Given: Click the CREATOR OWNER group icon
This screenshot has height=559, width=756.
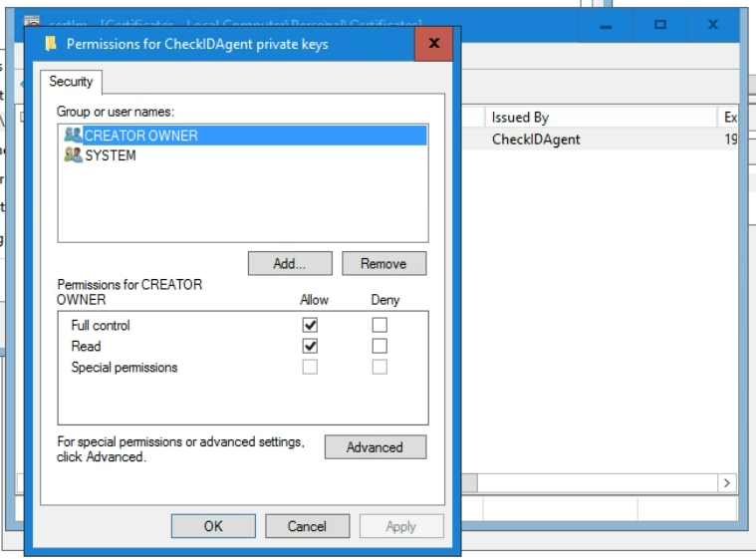Looking at the screenshot, I should click(73, 136).
